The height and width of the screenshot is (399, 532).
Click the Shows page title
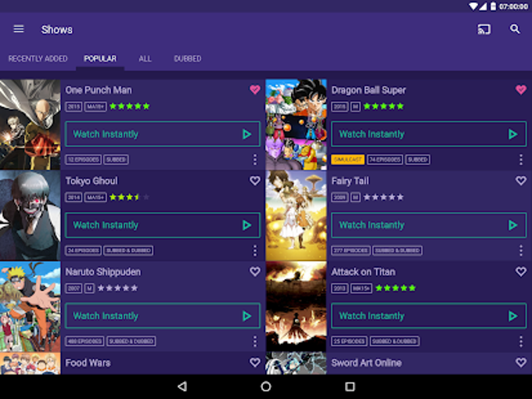tap(56, 30)
